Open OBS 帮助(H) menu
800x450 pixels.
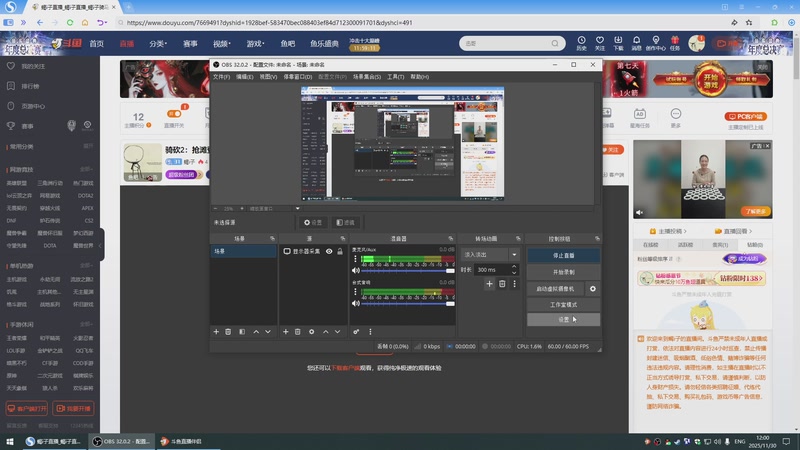(420, 77)
